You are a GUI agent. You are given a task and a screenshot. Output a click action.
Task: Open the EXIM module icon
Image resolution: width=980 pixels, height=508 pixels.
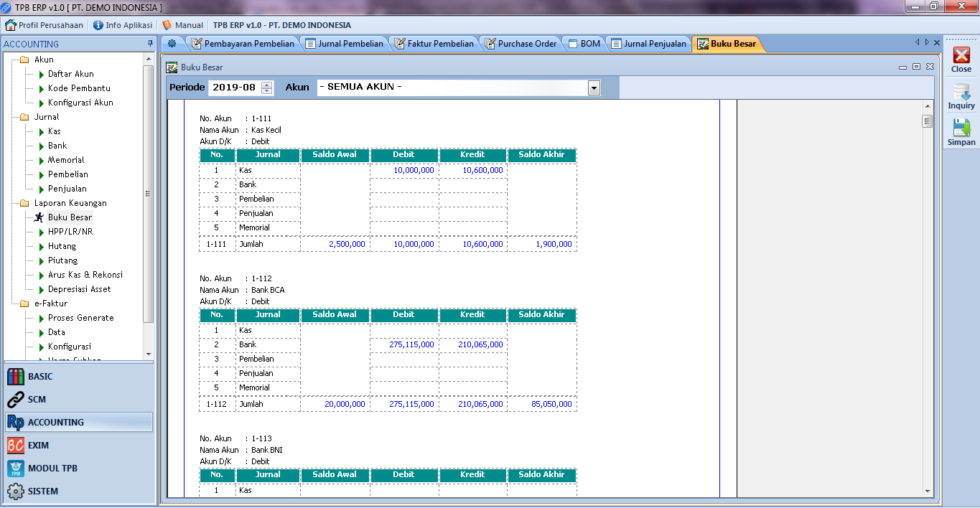pyautogui.click(x=16, y=446)
